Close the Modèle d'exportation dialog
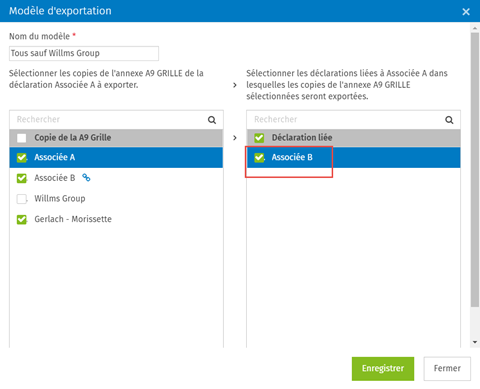This screenshot has width=480, height=389. tap(466, 12)
